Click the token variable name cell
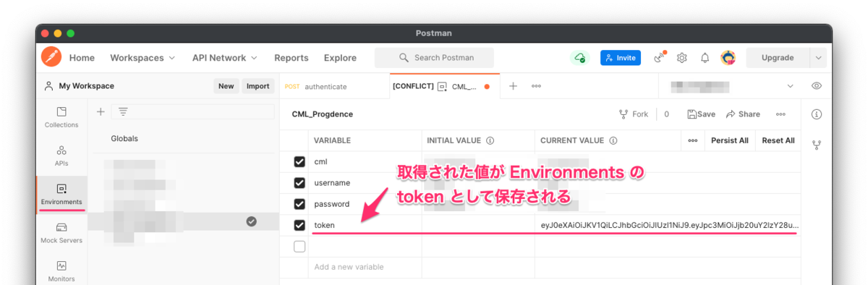 point(365,225)
